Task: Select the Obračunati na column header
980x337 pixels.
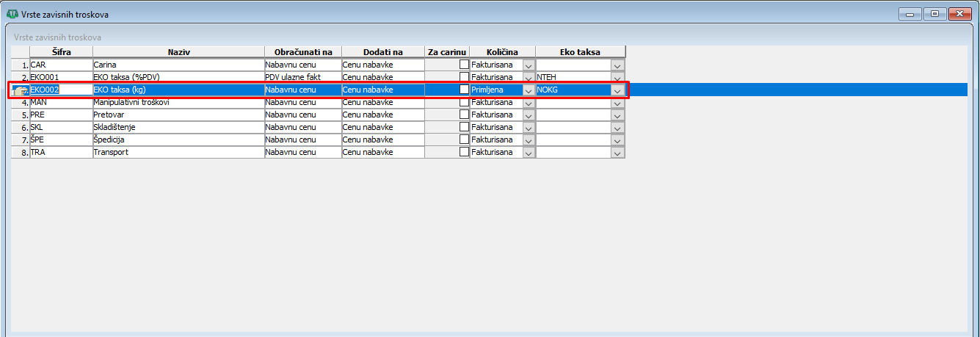Action: pos(302,52)
